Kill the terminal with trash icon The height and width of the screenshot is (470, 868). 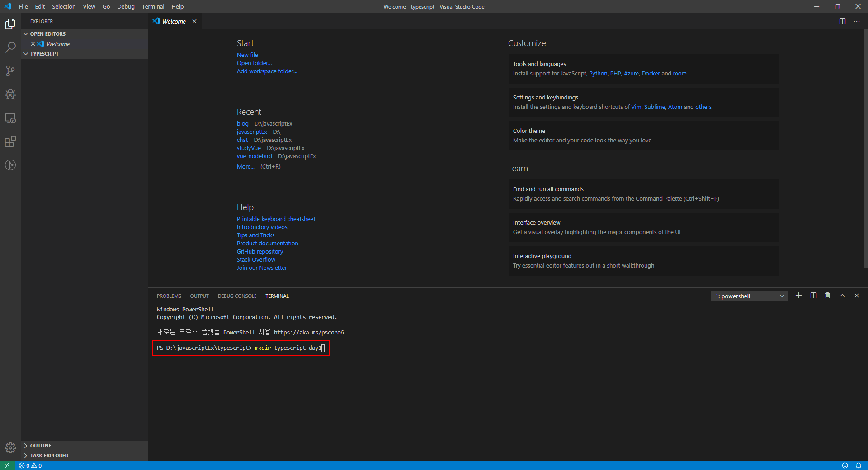coord(828,296)
